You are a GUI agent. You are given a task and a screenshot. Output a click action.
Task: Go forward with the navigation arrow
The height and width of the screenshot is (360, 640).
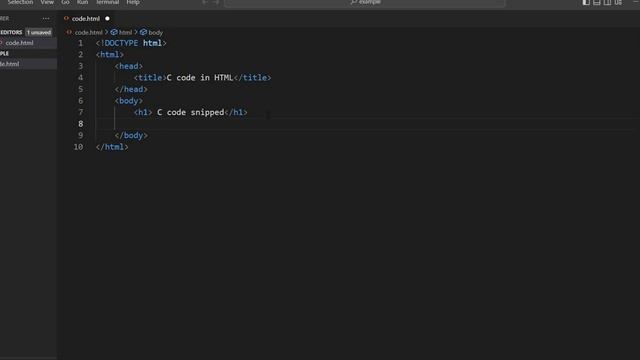coord(216,2)
